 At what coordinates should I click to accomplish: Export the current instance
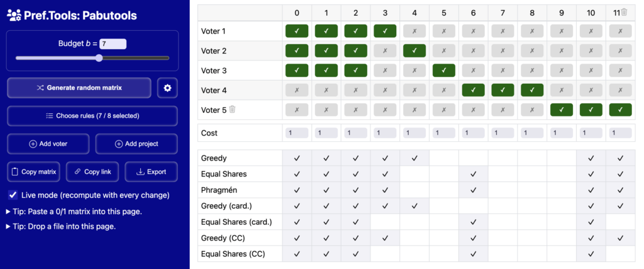point(151,172)
